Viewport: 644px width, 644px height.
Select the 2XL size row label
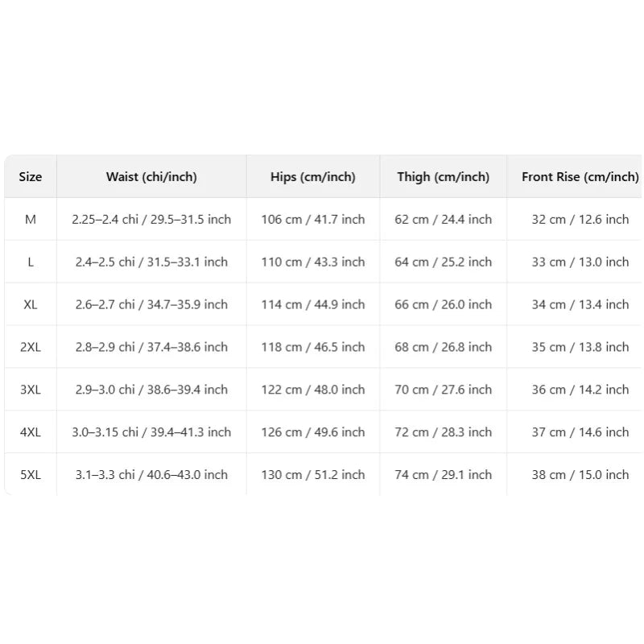[31, 348]
